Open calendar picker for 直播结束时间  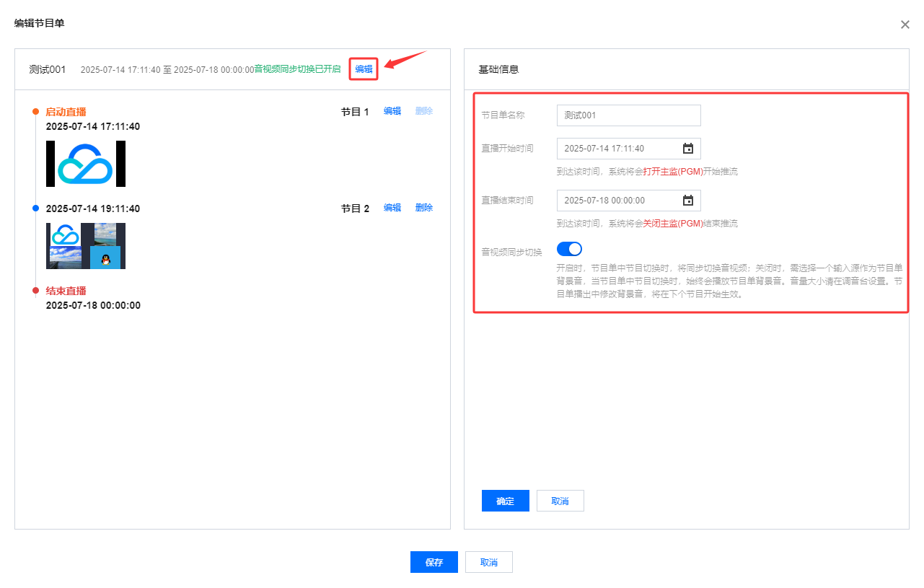click(x=688, y=201)
